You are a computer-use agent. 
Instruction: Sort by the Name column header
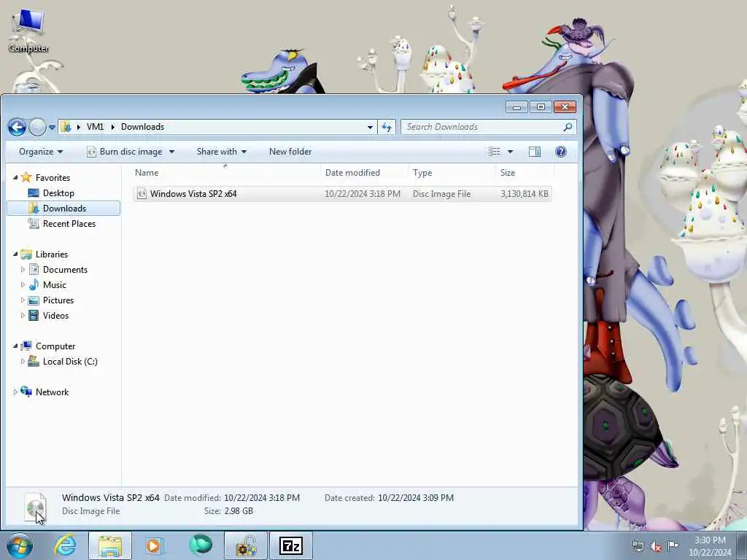[x=226, y=173]
